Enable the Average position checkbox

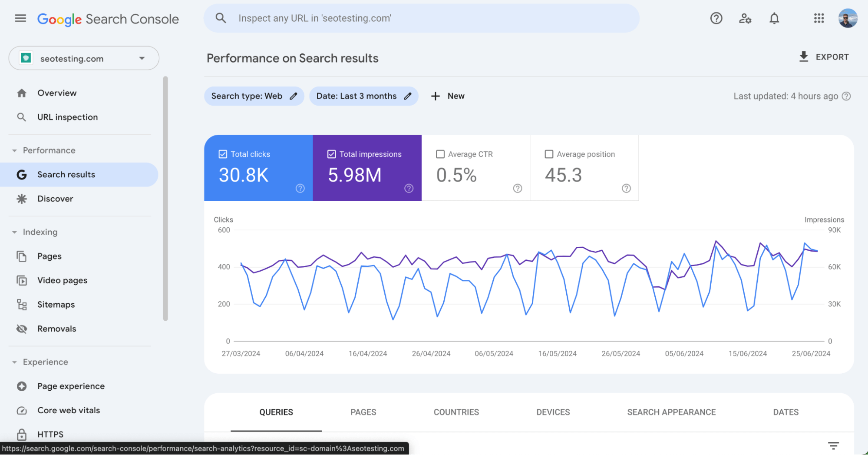coord(549,154)
